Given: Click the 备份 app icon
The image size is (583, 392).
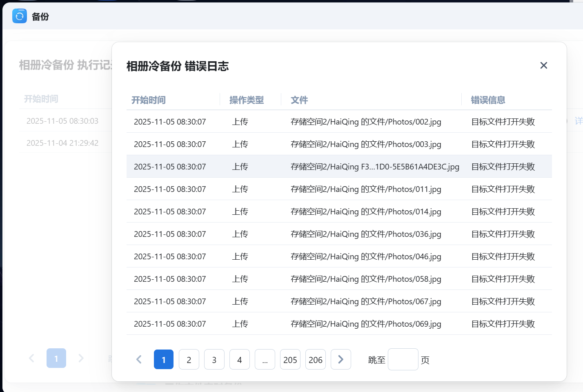Looking at the screenshot, I should coord(19,16).
